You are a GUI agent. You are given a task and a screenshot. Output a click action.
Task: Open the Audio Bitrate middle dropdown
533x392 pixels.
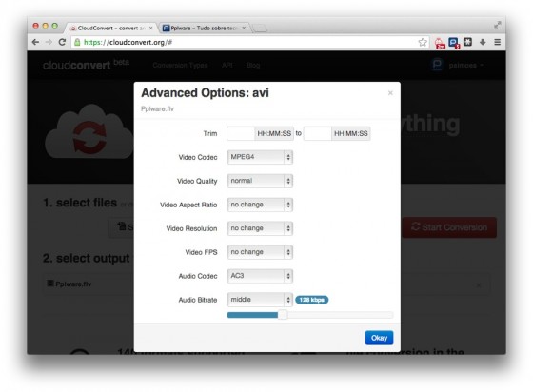pos(260,300)
